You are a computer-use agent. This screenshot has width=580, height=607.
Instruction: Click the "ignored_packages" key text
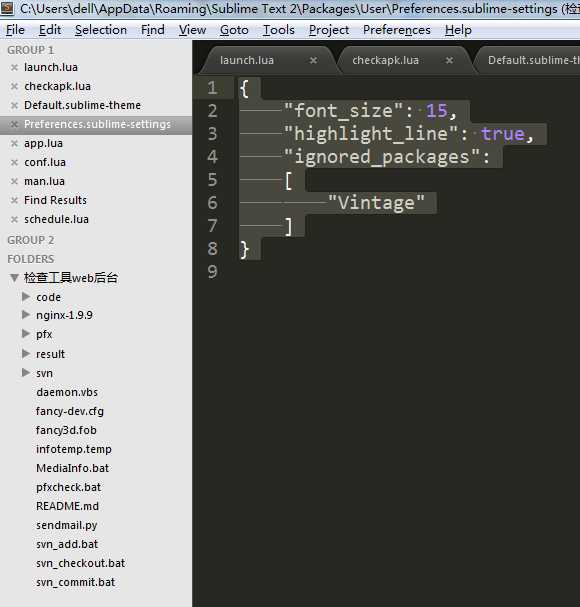(382, 157)
